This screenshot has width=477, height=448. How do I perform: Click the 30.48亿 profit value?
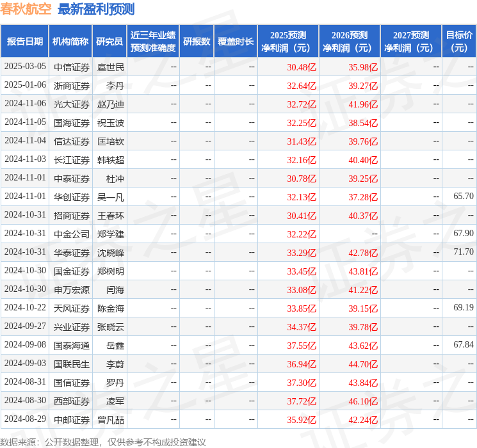pos(302,67)
